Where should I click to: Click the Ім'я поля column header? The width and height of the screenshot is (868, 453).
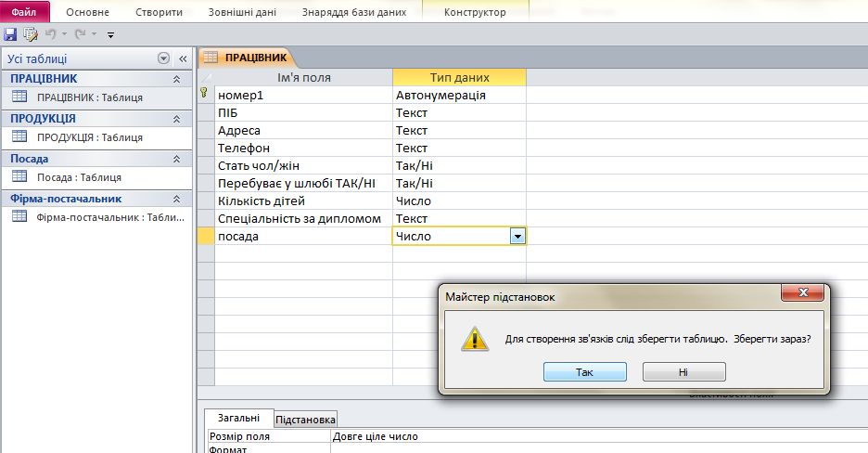(x=304, y=78)
